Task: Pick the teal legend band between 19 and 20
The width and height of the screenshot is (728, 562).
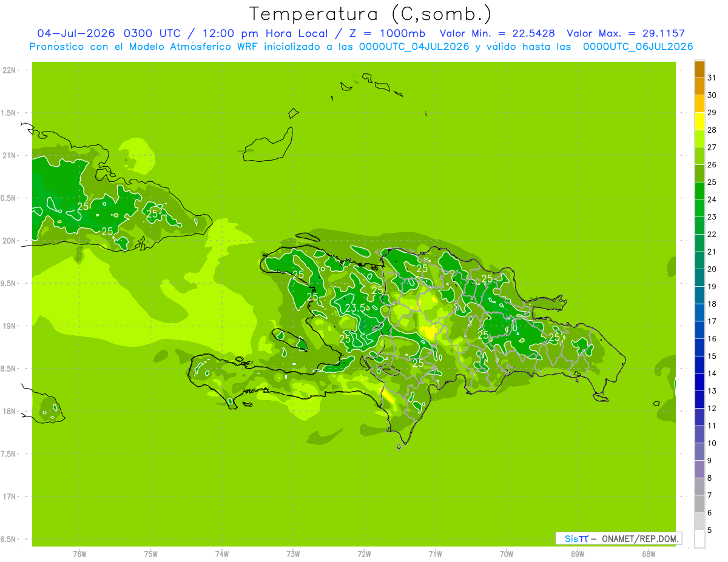Action: [x=699, y=278]
